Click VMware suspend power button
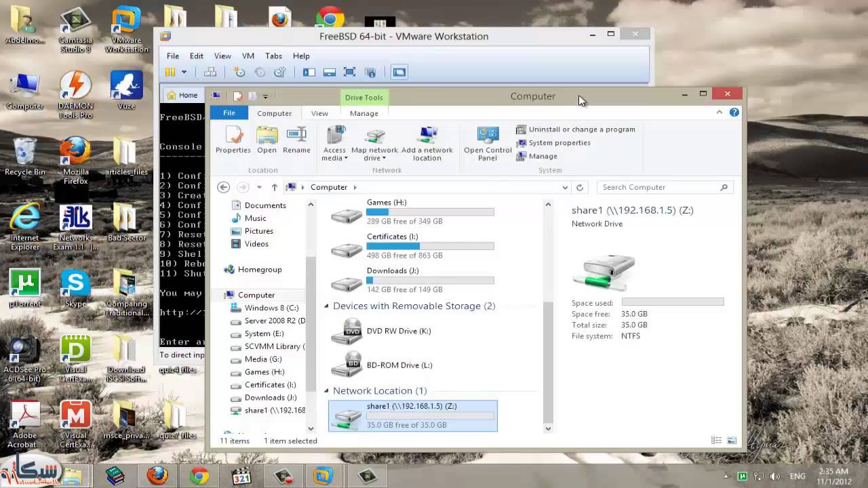 (170, 73)
